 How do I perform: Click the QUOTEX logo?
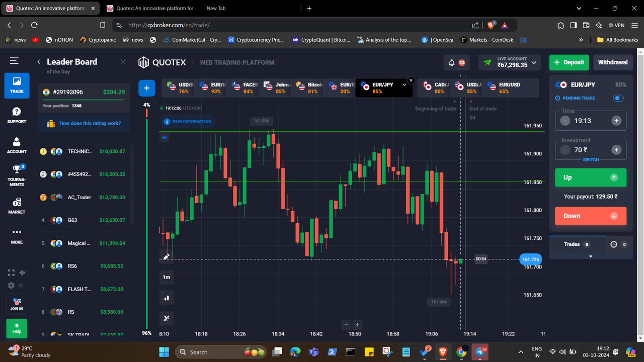tap(162, 62)
